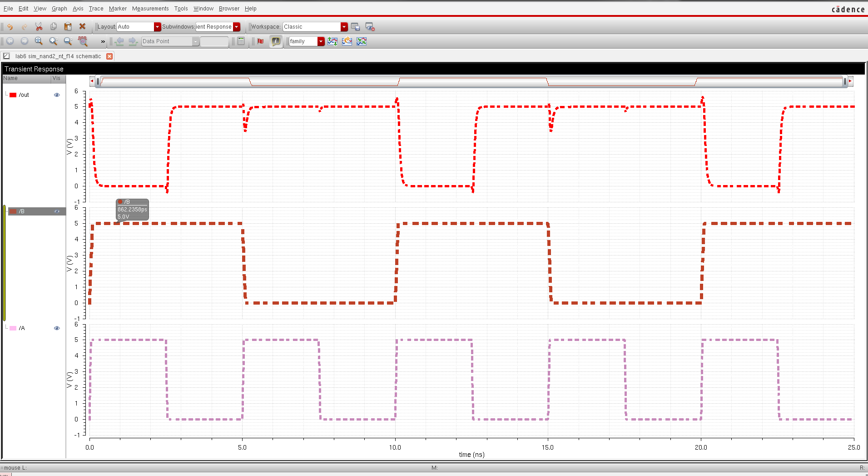Click the Vis column header
868x476 pixels.
click(58, 78)
